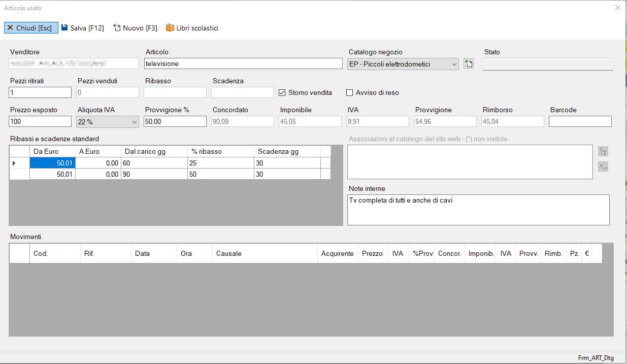The width and height of the screenshot is (627, 364).
Task: Click the Dal carico gg cell with 60
Action: coord(154,163)
